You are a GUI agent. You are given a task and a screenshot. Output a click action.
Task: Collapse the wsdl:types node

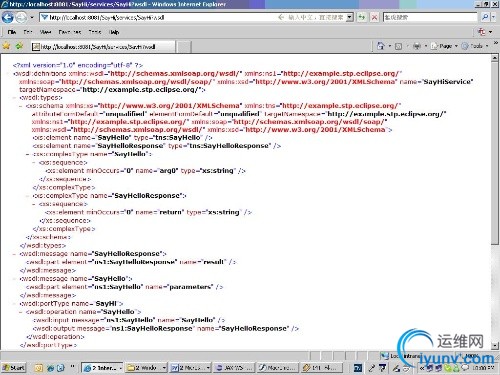point(14,98)
